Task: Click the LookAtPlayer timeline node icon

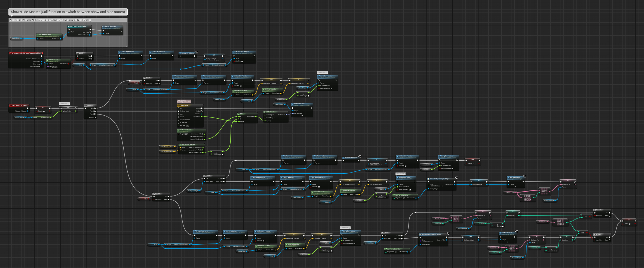Action: [179, 105]
